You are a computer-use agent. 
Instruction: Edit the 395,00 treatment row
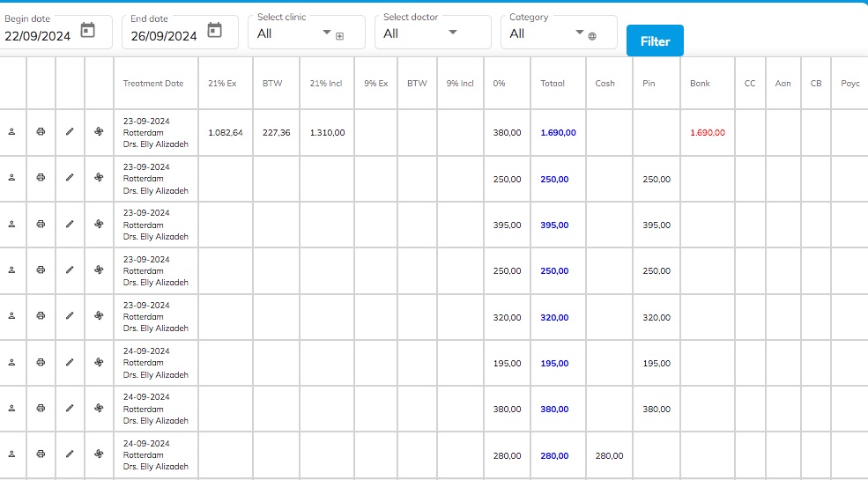(70, 224)
